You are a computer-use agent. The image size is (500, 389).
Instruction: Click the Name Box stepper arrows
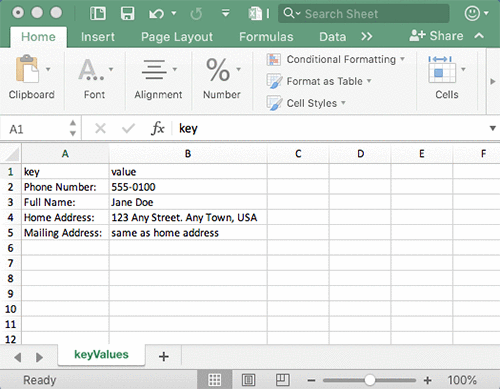click(73, 128)
